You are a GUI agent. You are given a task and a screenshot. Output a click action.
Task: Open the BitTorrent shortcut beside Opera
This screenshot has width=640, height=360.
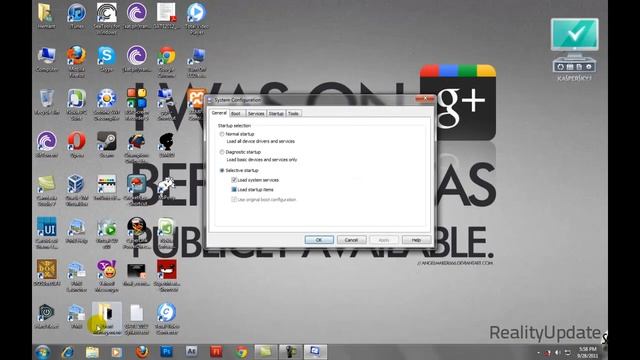[x=47, y=145]
